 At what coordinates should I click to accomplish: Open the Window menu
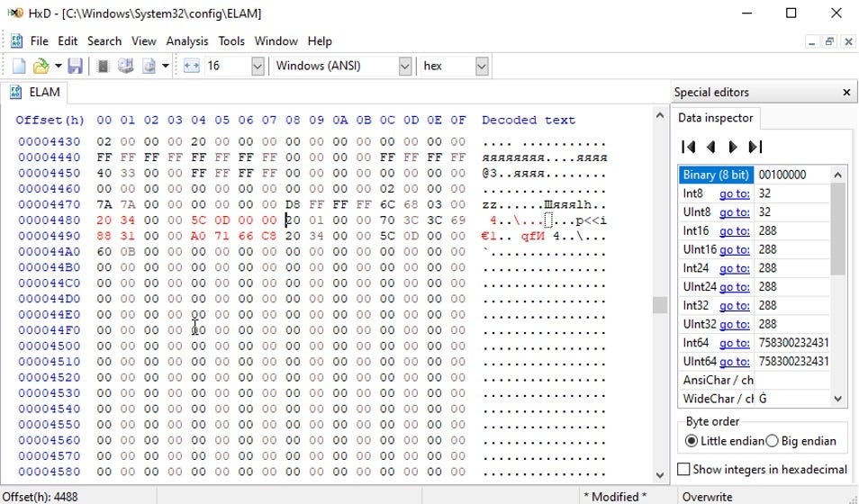point(276,41)
